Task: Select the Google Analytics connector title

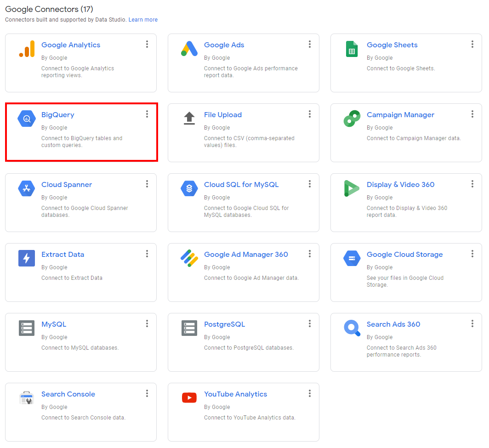Action: coord(71,45)
